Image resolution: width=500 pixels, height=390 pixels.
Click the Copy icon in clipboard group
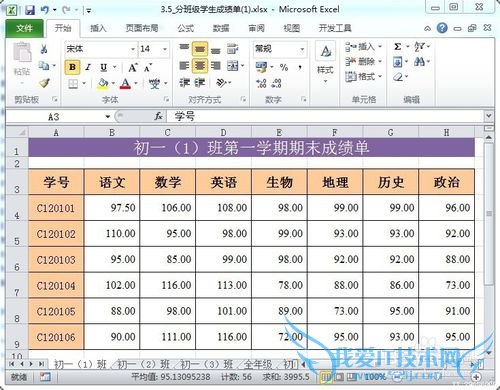[44, 65]
